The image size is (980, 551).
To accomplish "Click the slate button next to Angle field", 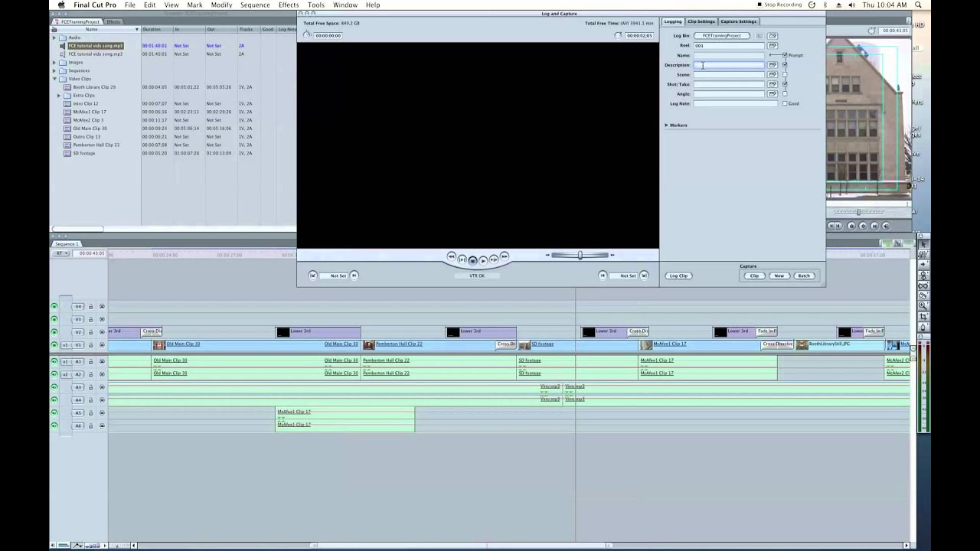I will (x=773, y=94).
